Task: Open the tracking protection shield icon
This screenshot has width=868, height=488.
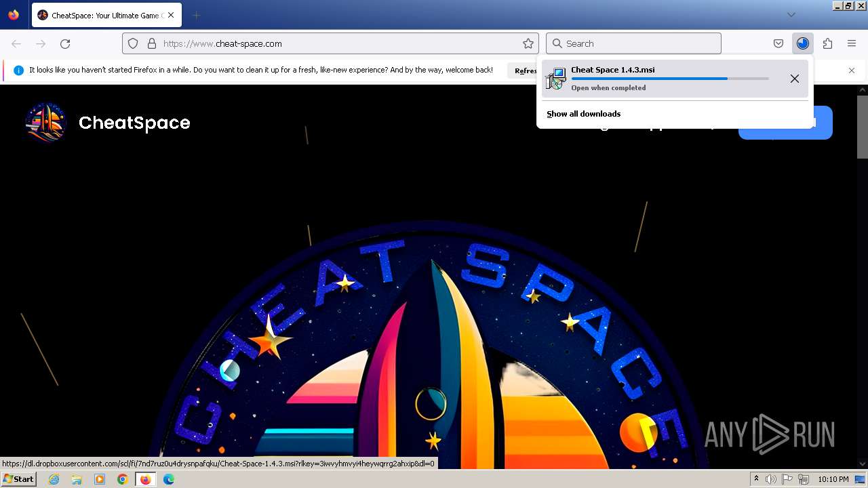Action: [x=133, y=43]
